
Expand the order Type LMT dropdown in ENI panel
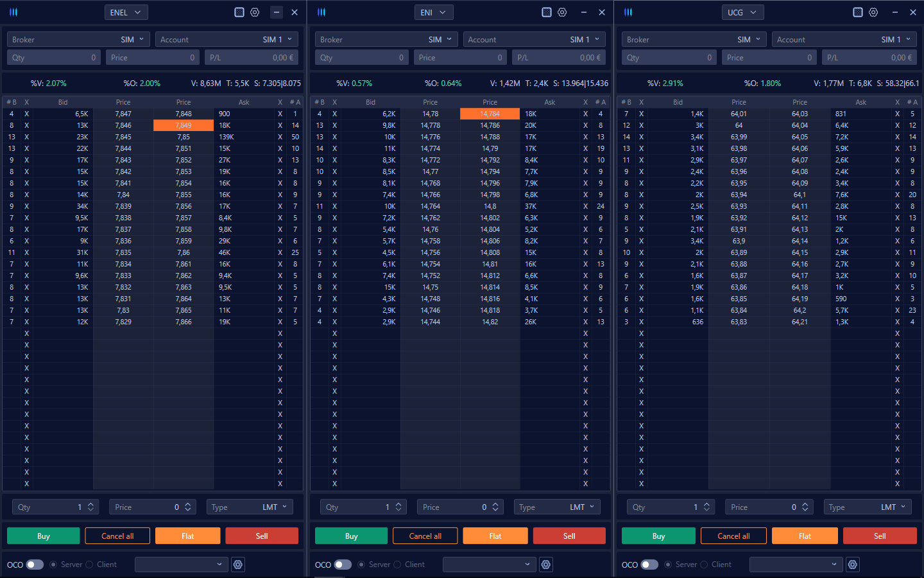tap(557, 507)
